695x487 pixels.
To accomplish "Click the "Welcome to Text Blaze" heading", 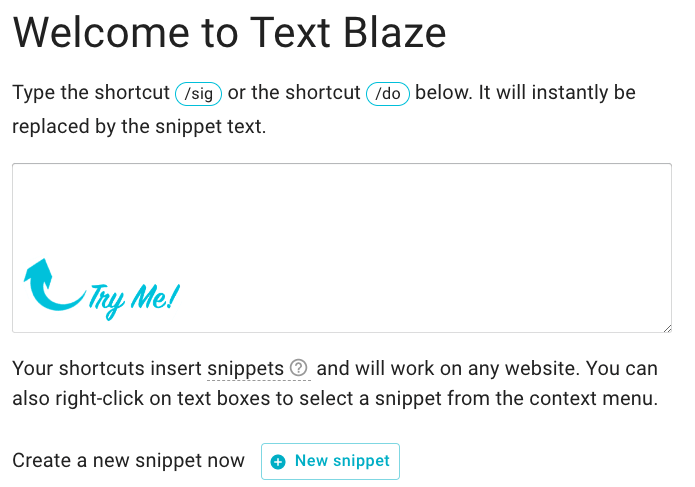I will 229,33.
